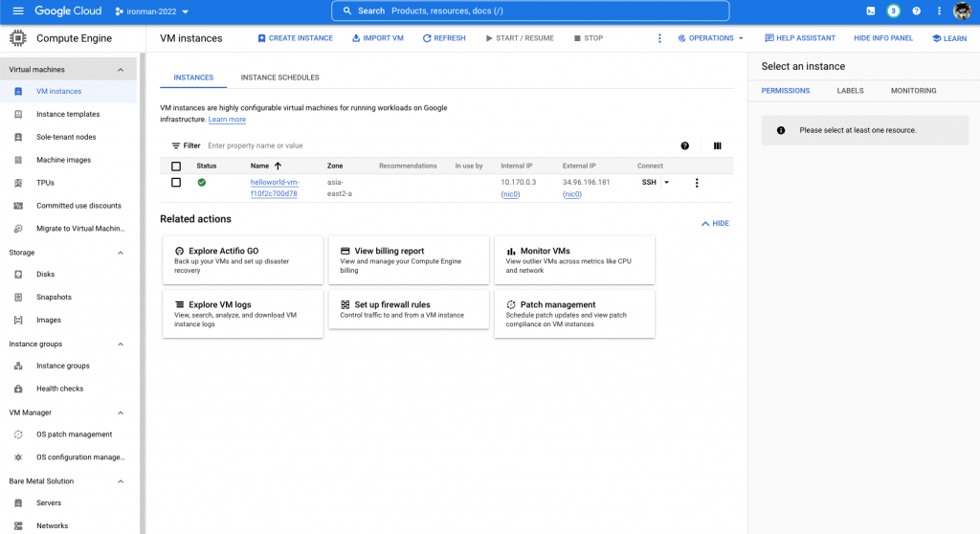Image resolution: width=980 pixels, height=534 pixels.
Task: Switch to the Permissions tab
Action: click(x=785, y=91)
